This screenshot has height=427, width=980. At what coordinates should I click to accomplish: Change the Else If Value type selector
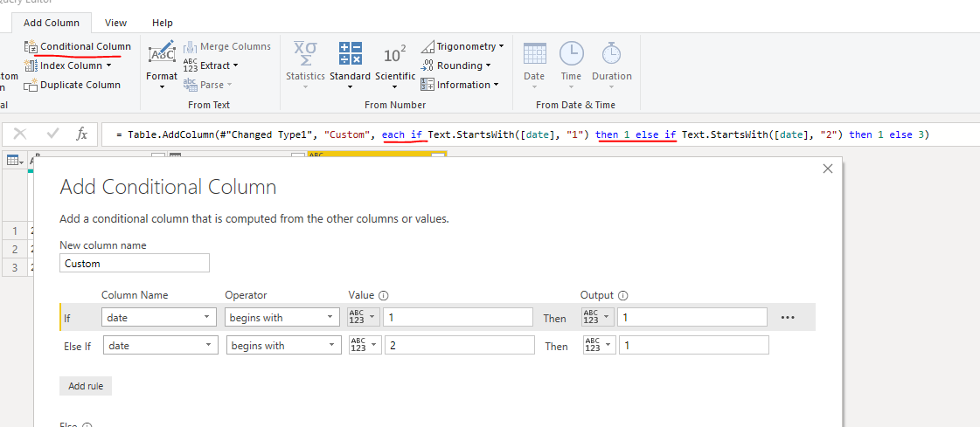pos(365,345)
